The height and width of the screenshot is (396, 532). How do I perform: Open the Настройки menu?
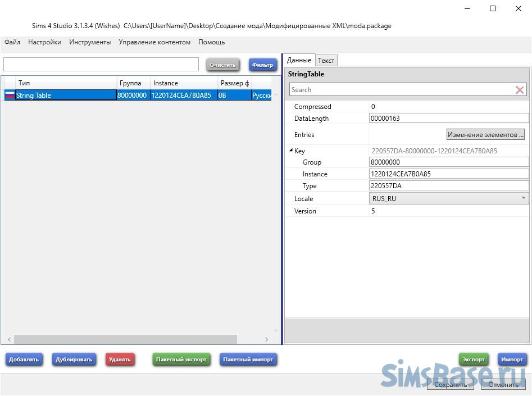pyautogui.click(x=44, y=42)
